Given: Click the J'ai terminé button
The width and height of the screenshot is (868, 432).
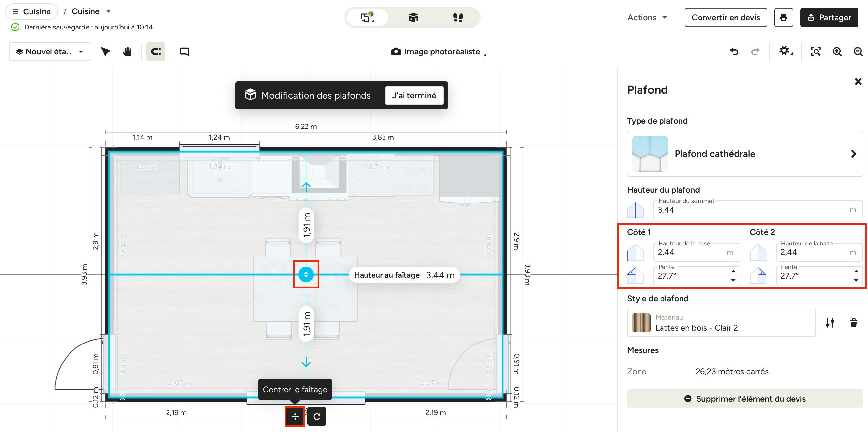Looking at the screenshot, I should 414,95.
